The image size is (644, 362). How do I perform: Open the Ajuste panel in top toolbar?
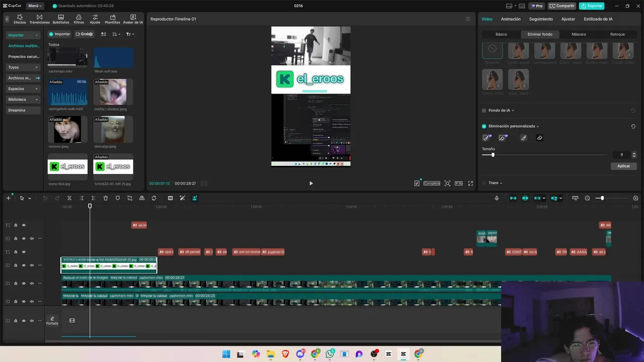click(95, 19)
